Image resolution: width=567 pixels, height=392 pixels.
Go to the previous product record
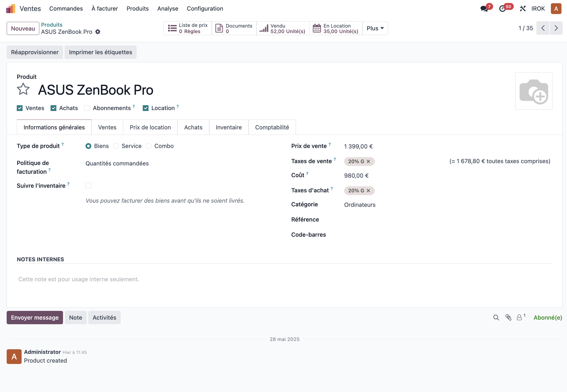543,28
